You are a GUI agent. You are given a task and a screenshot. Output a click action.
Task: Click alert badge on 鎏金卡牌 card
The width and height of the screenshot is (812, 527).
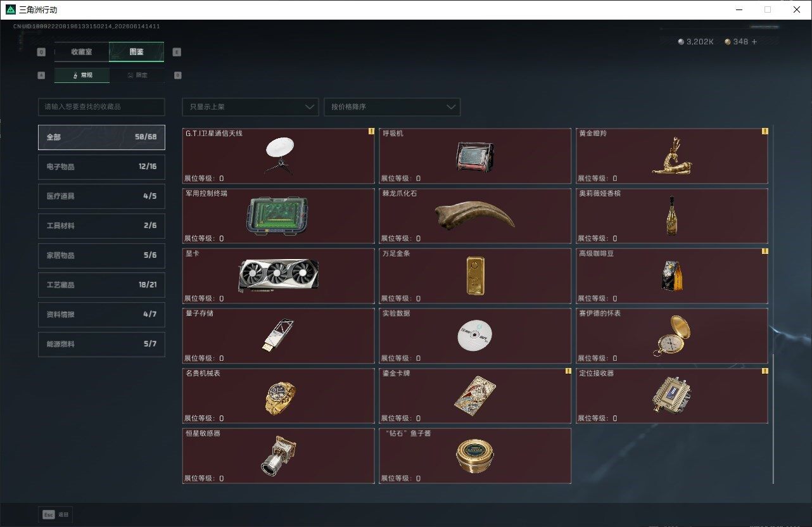click(x=568, y=371)
